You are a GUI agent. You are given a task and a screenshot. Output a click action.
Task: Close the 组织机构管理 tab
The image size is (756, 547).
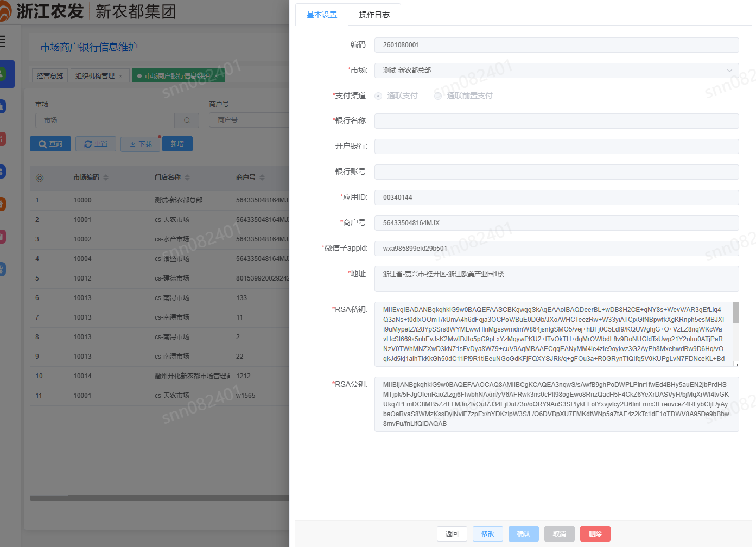[120, 76]
